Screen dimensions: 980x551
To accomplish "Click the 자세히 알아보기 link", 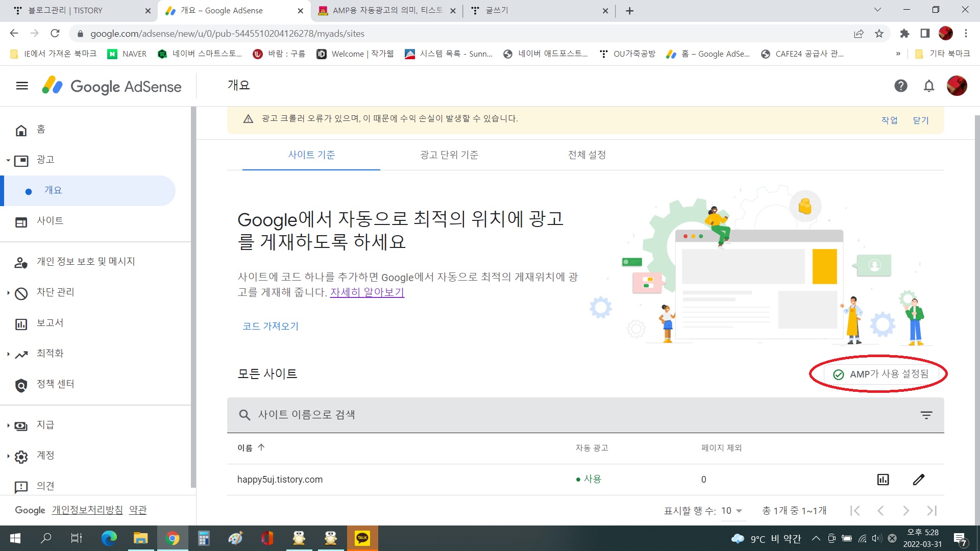I will pos(367,292).
